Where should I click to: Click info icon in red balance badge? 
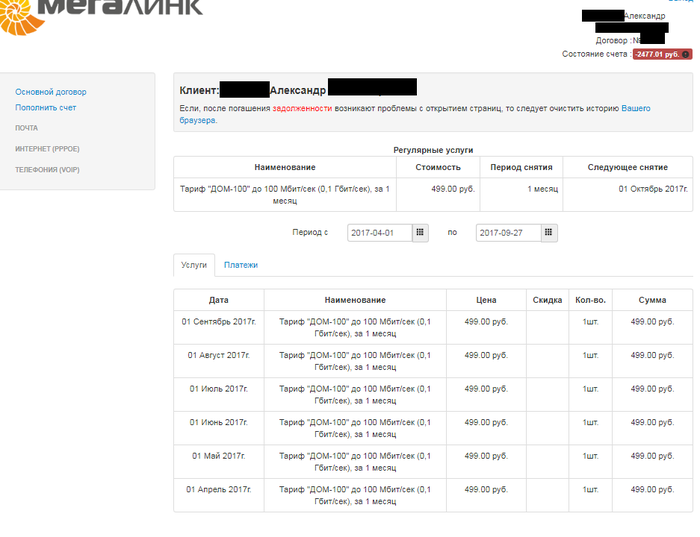tap(686, 54)
